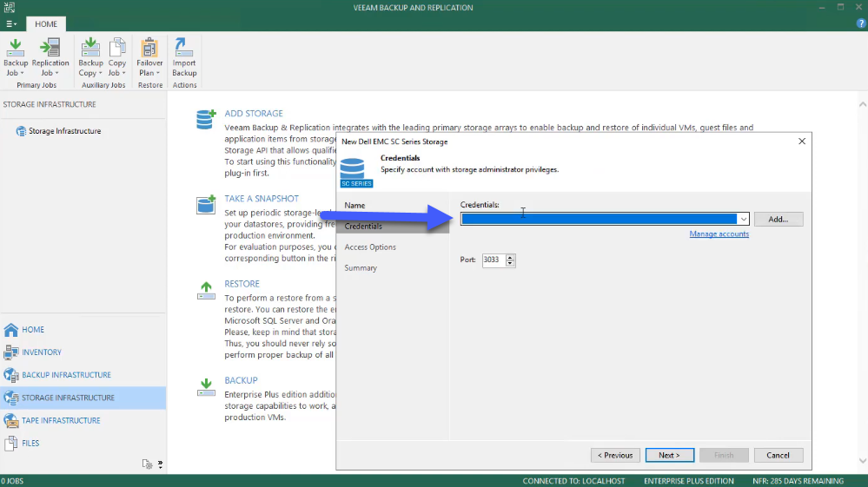This screenshot has width=868, height=487.
Task: Switch to the HOME ribbon tab
Action: pyautogui.click(x=46, y=23)
